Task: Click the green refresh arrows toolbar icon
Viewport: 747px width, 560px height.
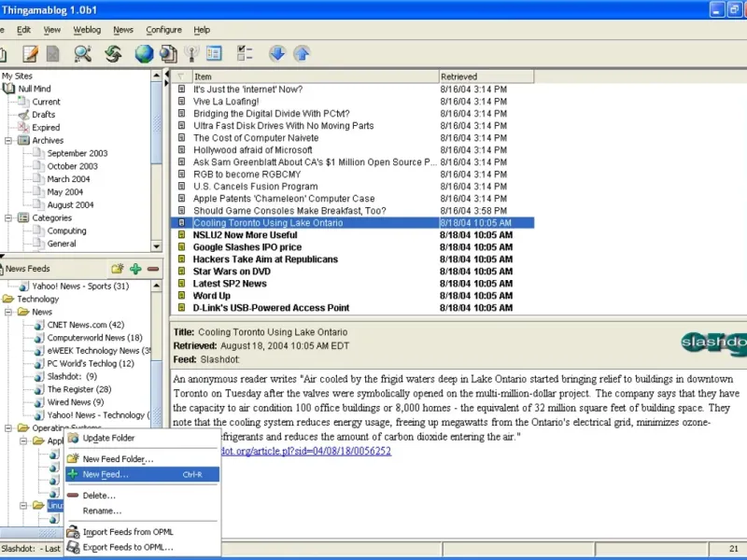Action: (x=113, y=54)
